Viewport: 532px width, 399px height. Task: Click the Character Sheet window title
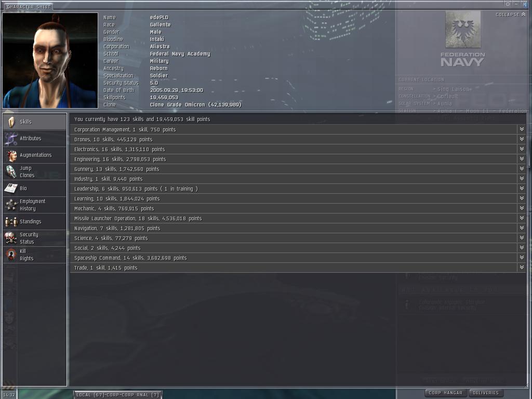pos(29,6)
